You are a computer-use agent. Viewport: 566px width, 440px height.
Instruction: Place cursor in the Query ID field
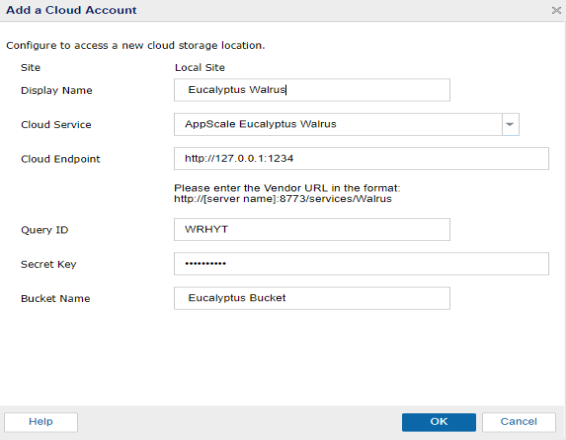pos(312,230)
